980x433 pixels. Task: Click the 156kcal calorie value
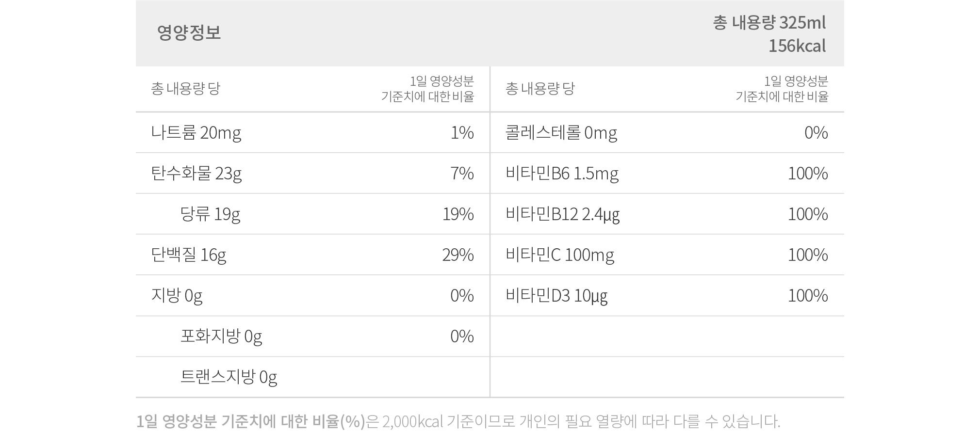(797, 46)
